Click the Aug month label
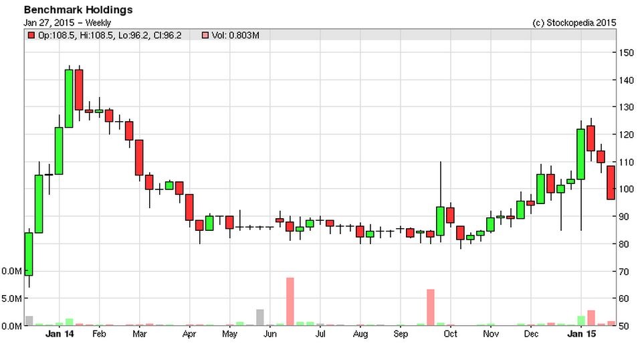 pos(360,333)
